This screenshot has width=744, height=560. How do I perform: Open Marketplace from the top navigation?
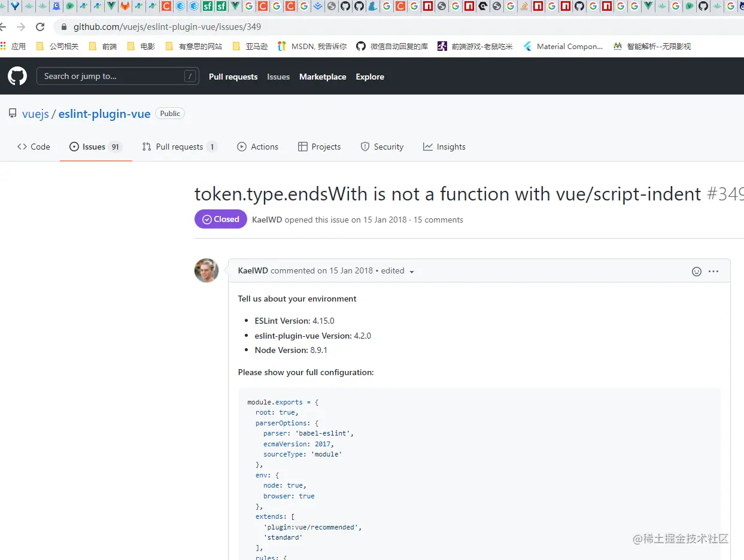(x=323, y=77)
